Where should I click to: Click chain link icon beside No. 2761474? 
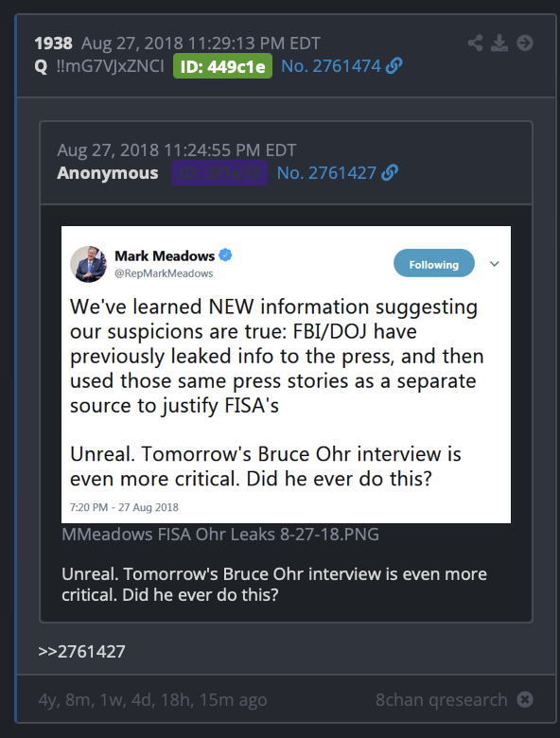click(x=394, y=66)
